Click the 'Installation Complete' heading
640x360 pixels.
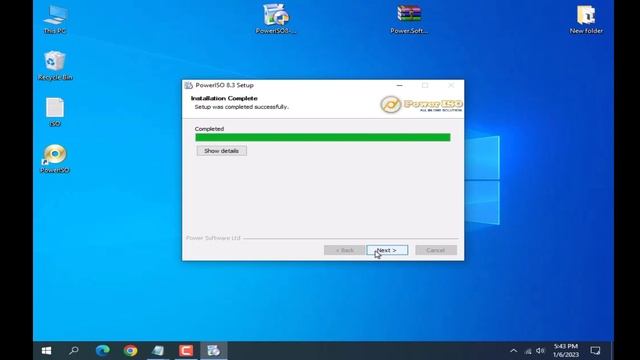pyautogui.click(x=224, y=98)
